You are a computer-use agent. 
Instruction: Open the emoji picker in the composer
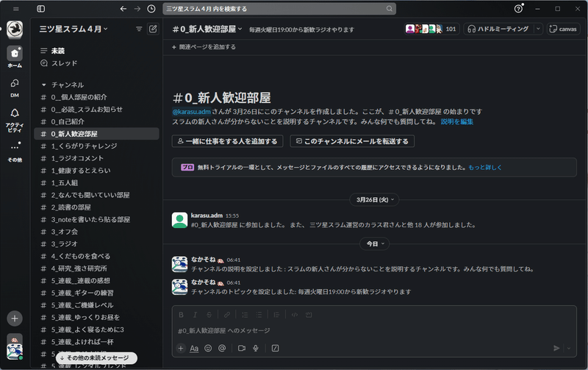tap(208, 348)
